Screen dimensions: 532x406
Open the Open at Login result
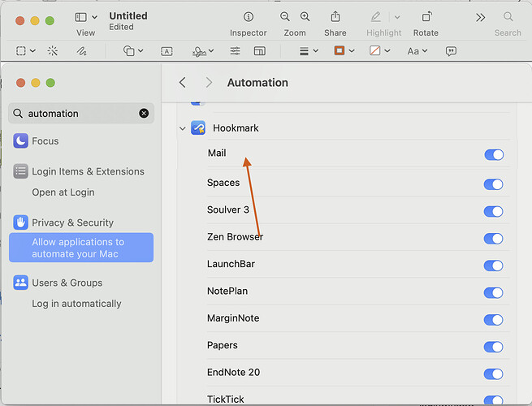coord(63,192)
